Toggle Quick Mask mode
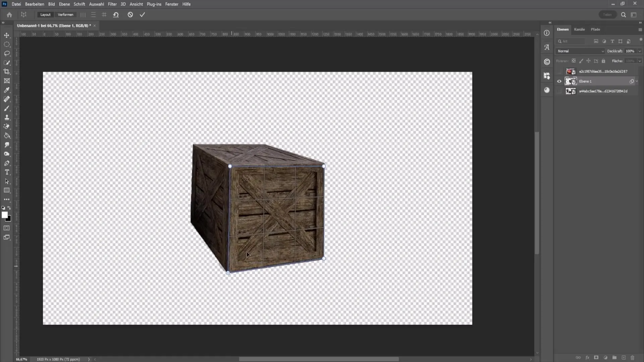 (x=7, y=228)
